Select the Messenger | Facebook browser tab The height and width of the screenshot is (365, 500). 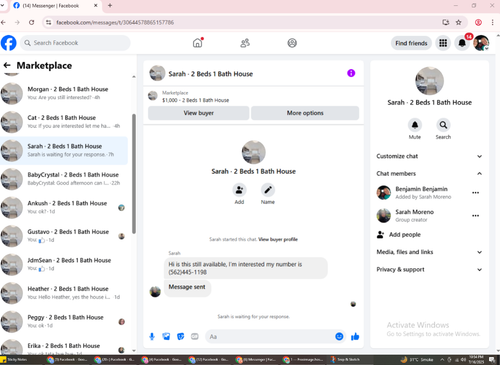(55, 6)
